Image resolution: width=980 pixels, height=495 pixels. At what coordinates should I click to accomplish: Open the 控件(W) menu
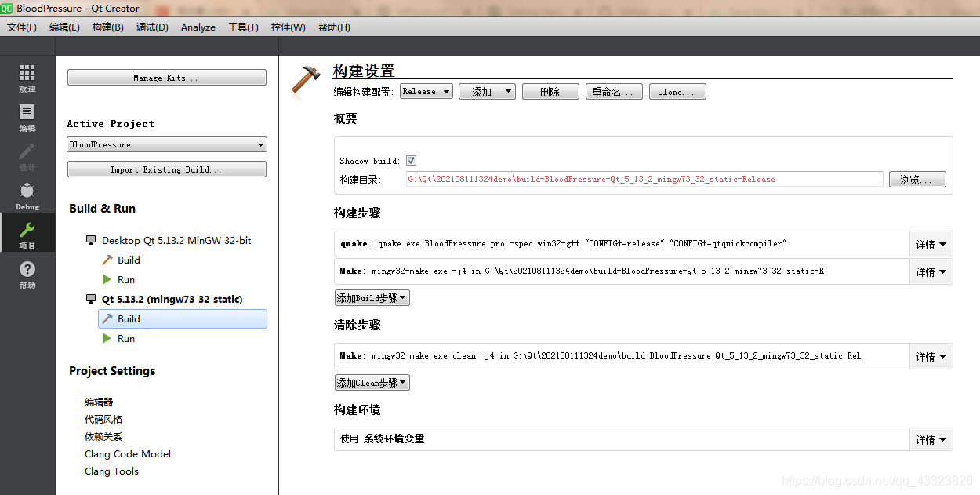[289, 27]
